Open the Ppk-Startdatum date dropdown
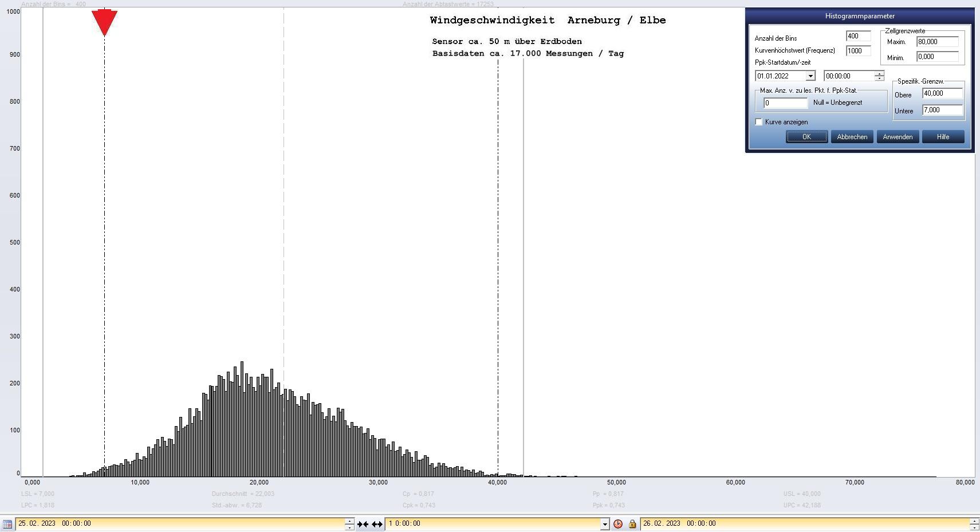This screenshot has width=980, height=532. tap(810, 76)
